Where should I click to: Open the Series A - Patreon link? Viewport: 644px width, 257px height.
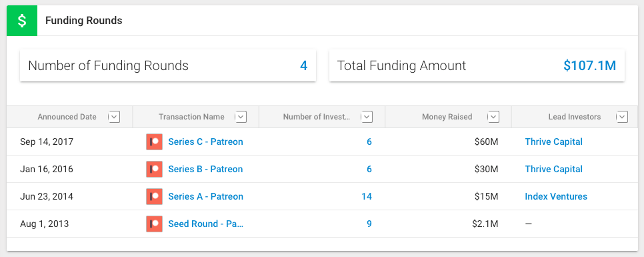coord(205,196)
